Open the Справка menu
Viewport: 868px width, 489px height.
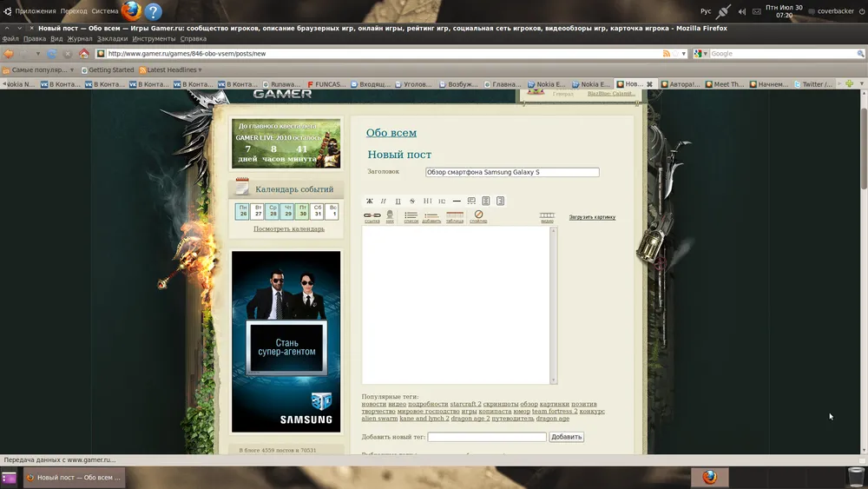[x=194, y=39]
